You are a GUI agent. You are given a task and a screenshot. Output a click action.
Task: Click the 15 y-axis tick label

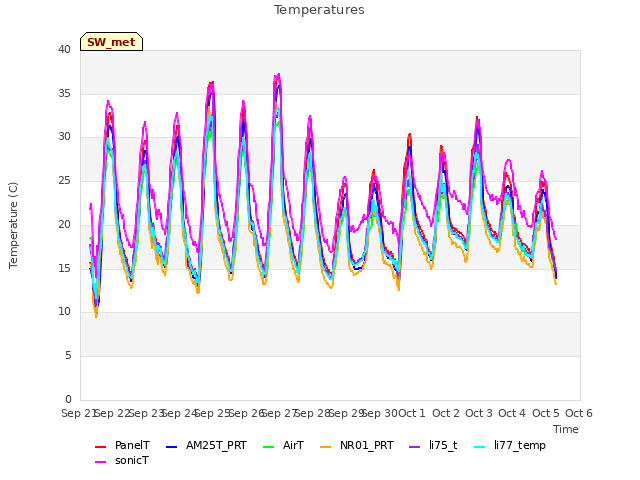point(64,268)
